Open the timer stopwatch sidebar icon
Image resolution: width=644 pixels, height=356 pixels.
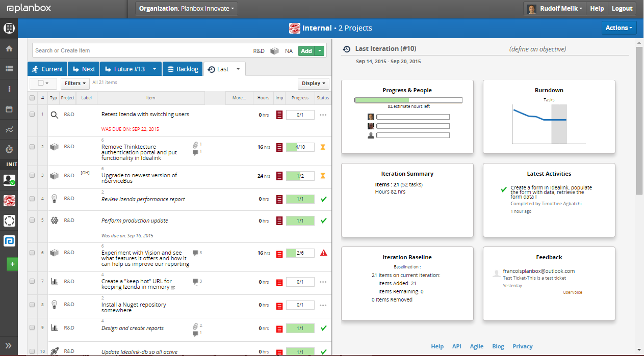tap(9, 149)
